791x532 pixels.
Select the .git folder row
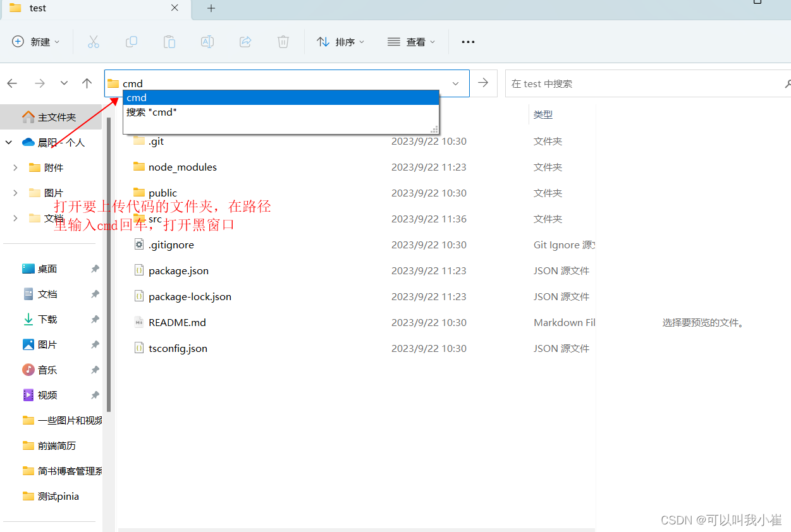tap(357, 141)
